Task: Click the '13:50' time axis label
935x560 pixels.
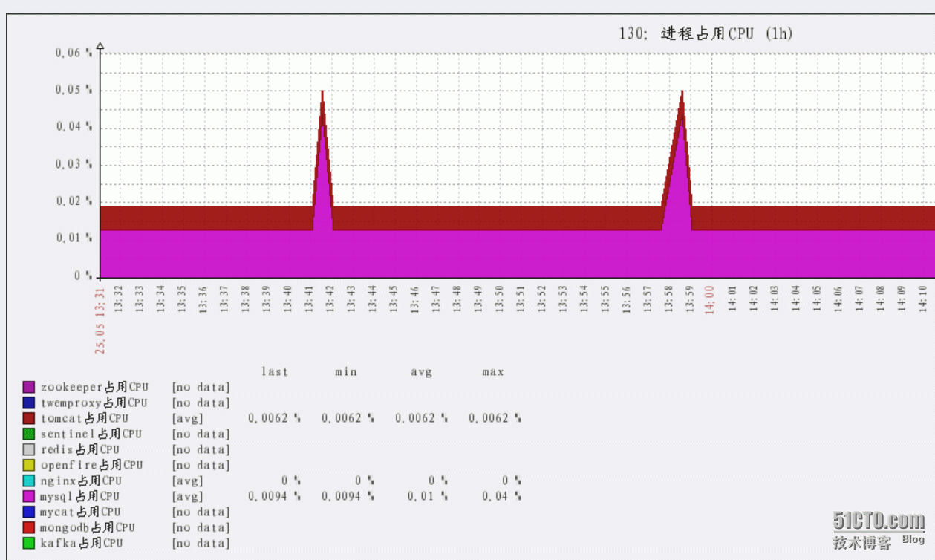Action: pos(500,299)
